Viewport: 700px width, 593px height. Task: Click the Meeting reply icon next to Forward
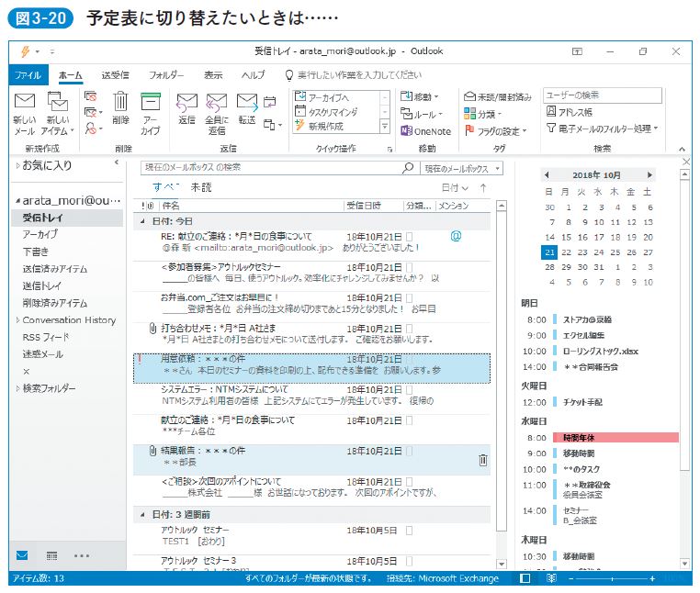tap(270, 102)
